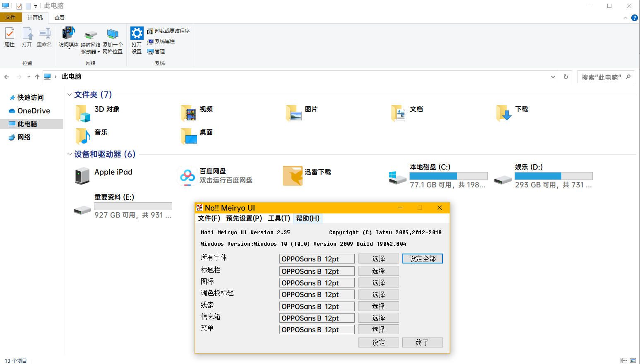The image size is (640, 364).
Task: Collapse the 文件夹 (7) section
Action: 69,94
